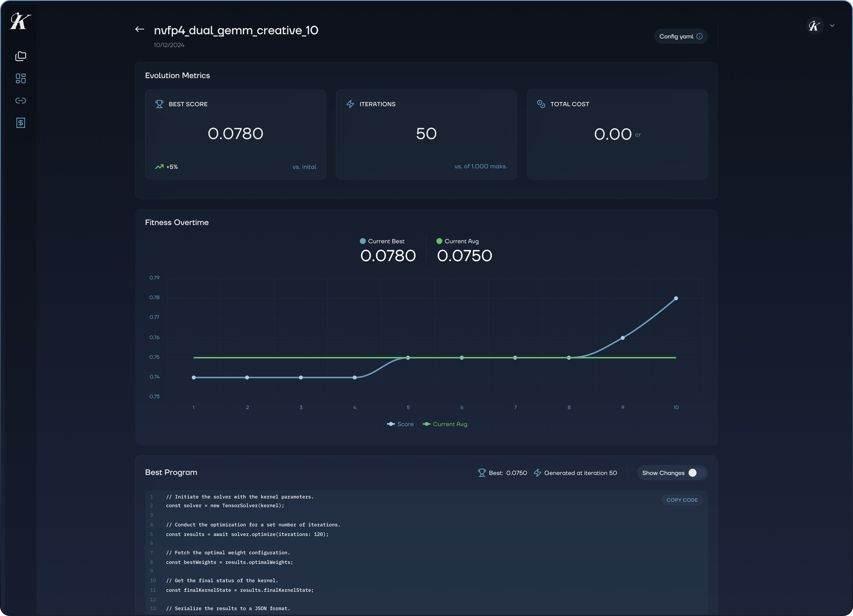Click the iteration 9 score point

[623, 338]
